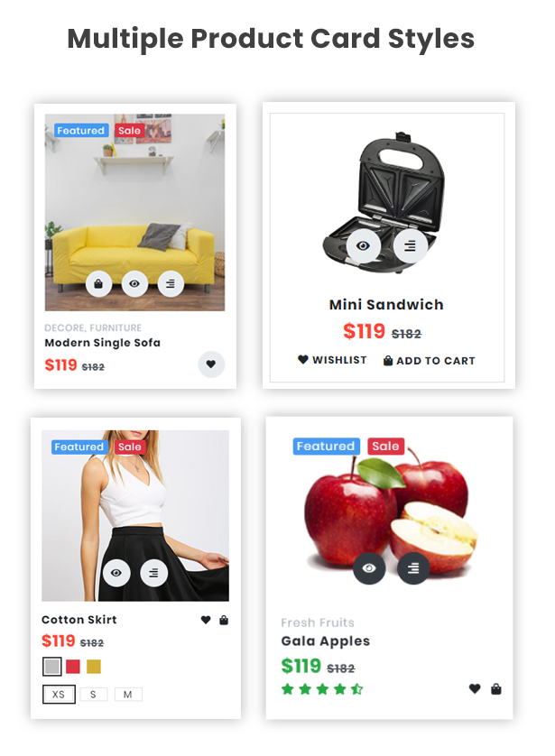Image resolution: width=555 pixels, height=756 pixels.
Task: Click compare icon on Mini Sandwich maker
Action: coord(411,246)
